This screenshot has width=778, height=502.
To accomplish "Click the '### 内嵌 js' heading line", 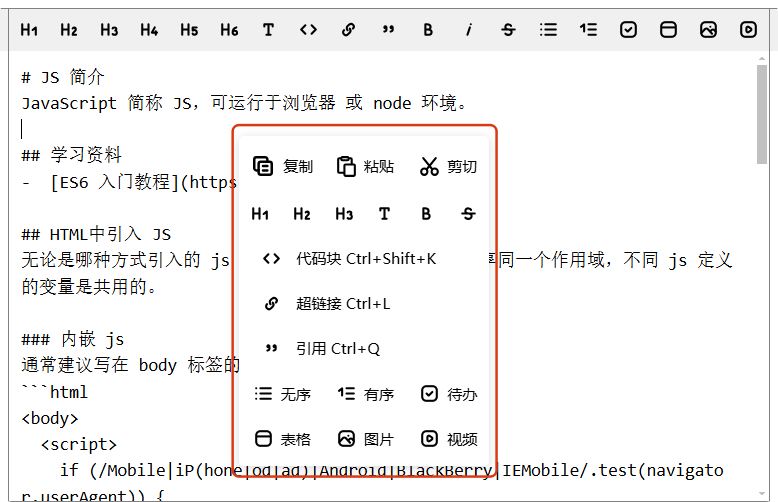I will point(73,339).
